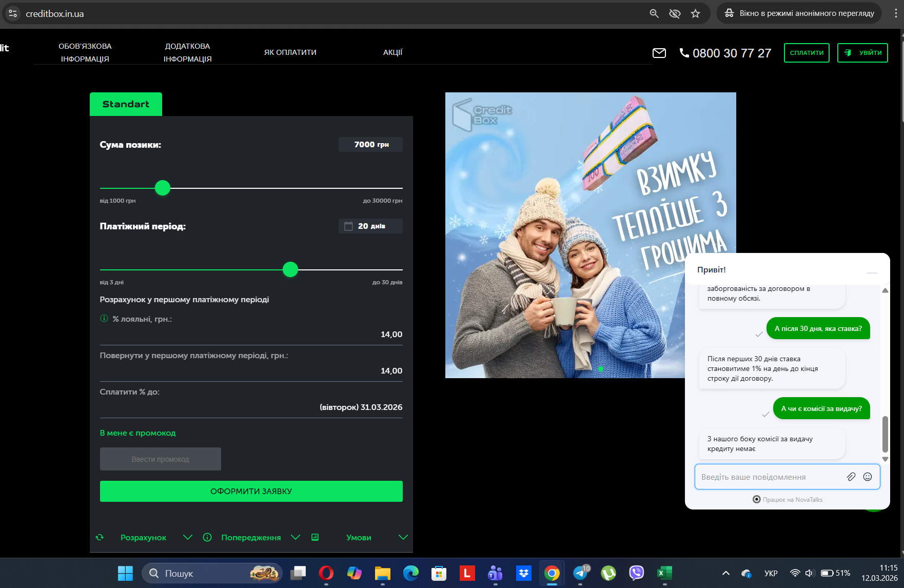Screen dimensions: 904x588
Task: Click the chat scrollbar down arrow
Action: tap(885, 459)
